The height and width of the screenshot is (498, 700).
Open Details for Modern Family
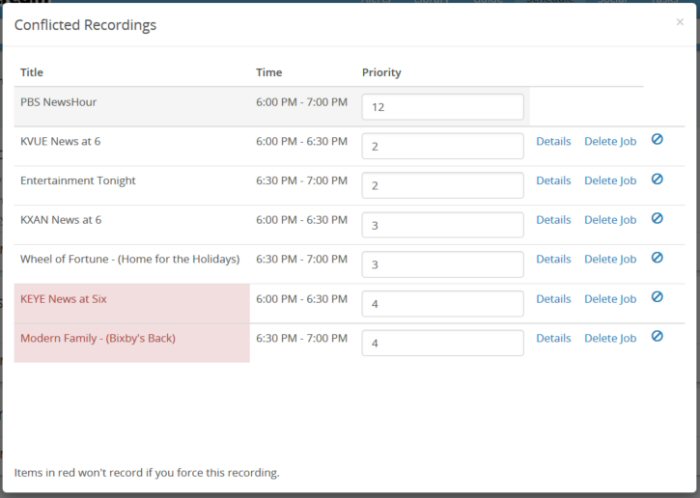coord(554,338)
